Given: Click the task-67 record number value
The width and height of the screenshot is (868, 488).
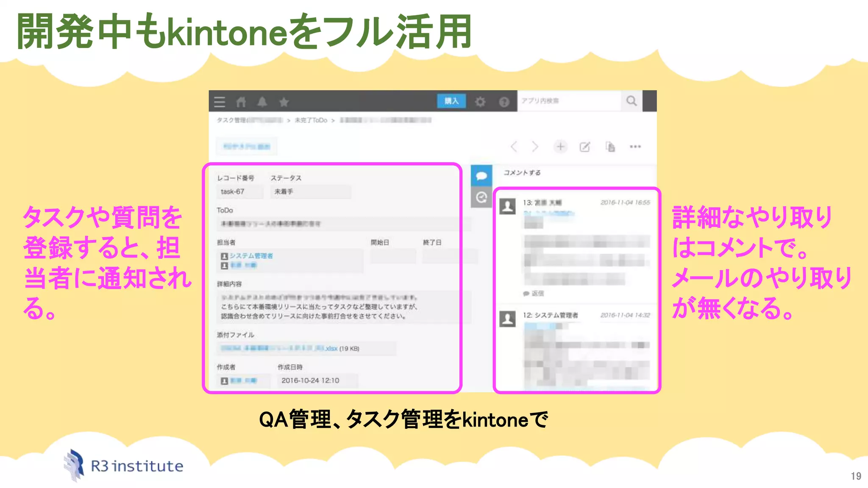Looking at the screenshot, I should 233,191.
